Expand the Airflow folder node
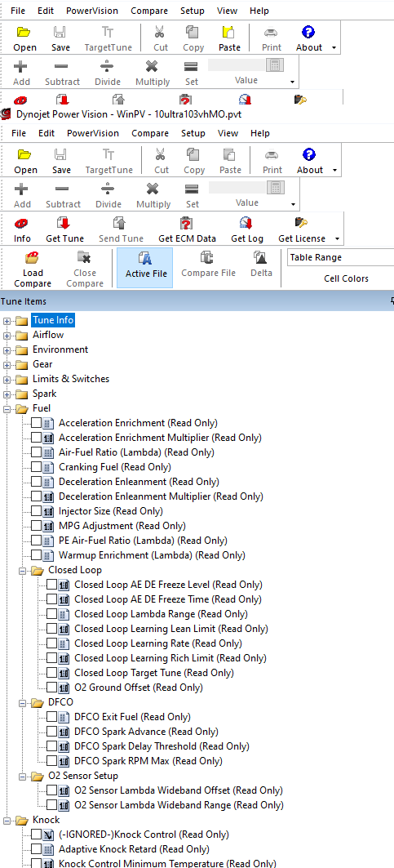Viewport: 394px width, 868px height. pos(7,336)
